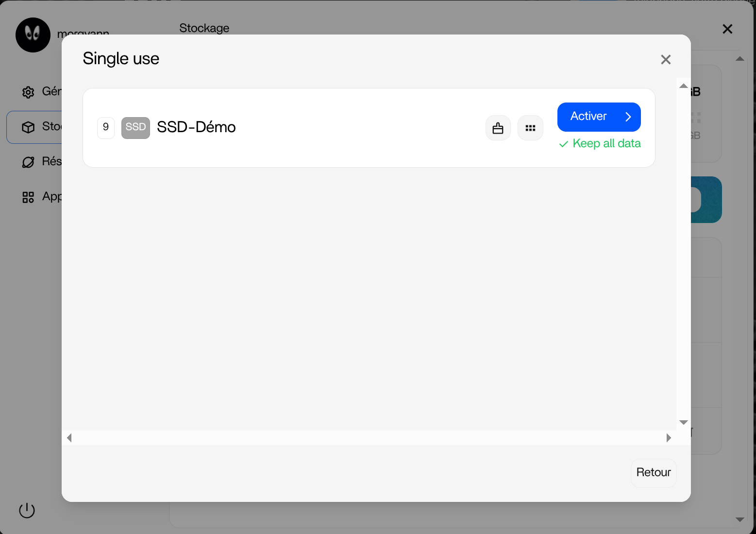
Task: Open the Réseau planet icon in sidebar
Action: click(28, 162)
